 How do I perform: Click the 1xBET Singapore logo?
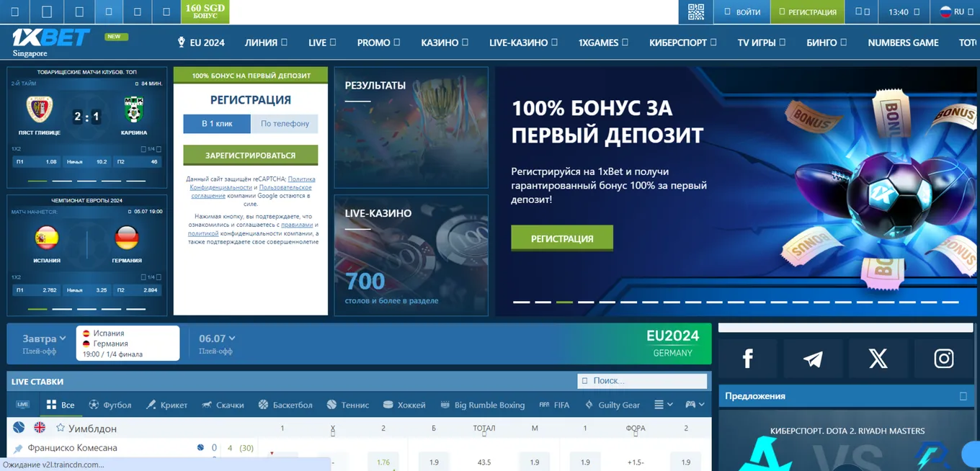tap(50, 42)
